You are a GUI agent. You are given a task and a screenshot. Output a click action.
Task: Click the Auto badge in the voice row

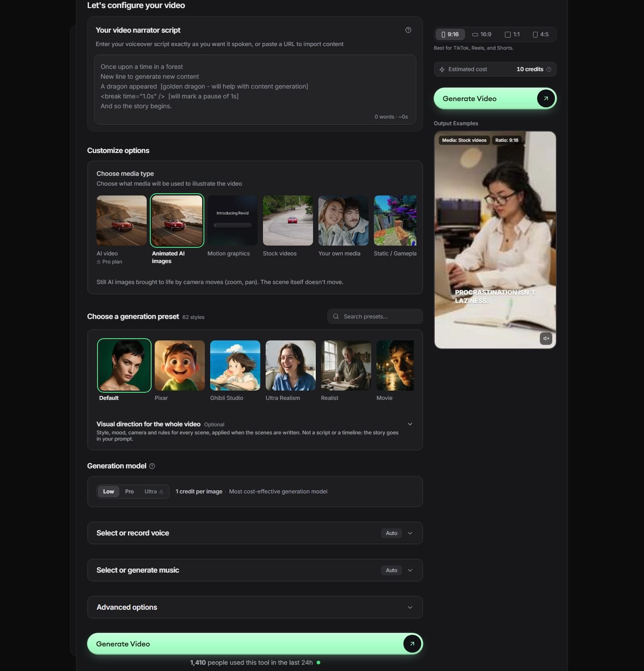(392, 533)
